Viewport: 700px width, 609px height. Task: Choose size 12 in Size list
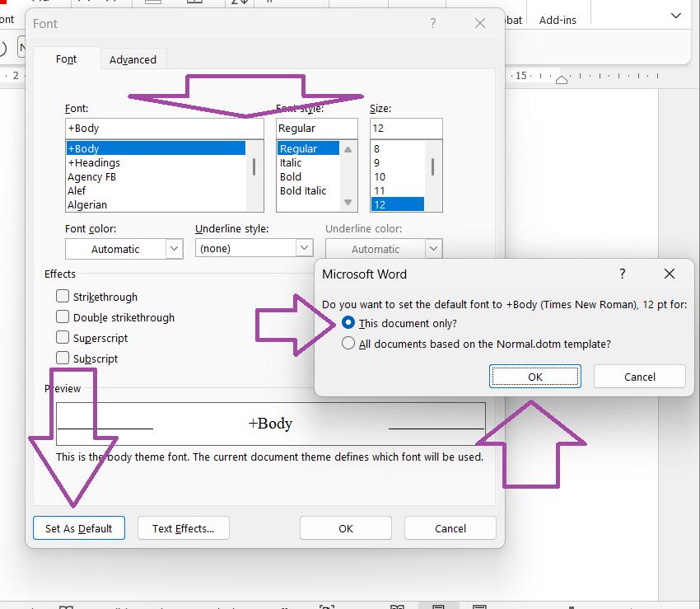397,204
